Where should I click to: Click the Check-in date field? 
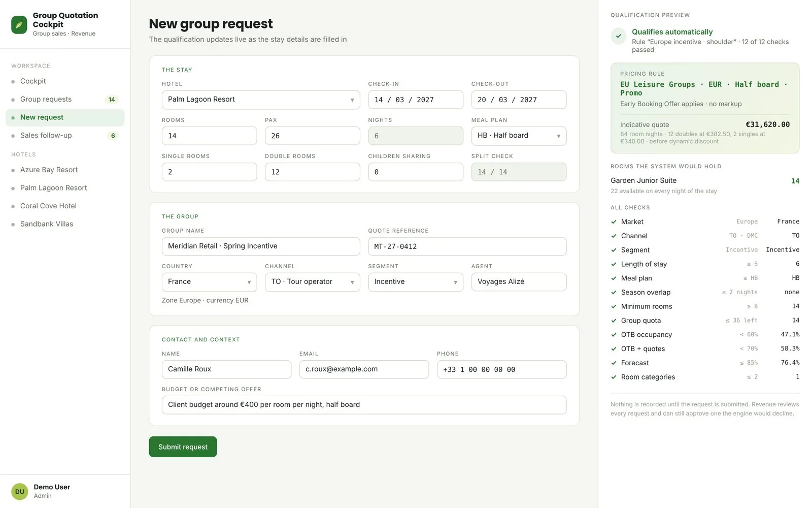click(x=416, y=100)
